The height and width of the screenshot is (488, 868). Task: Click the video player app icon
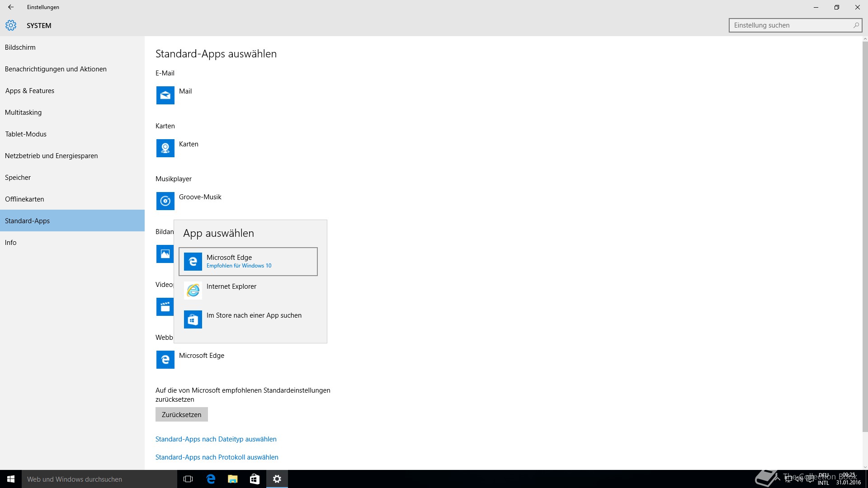point(165,307)
